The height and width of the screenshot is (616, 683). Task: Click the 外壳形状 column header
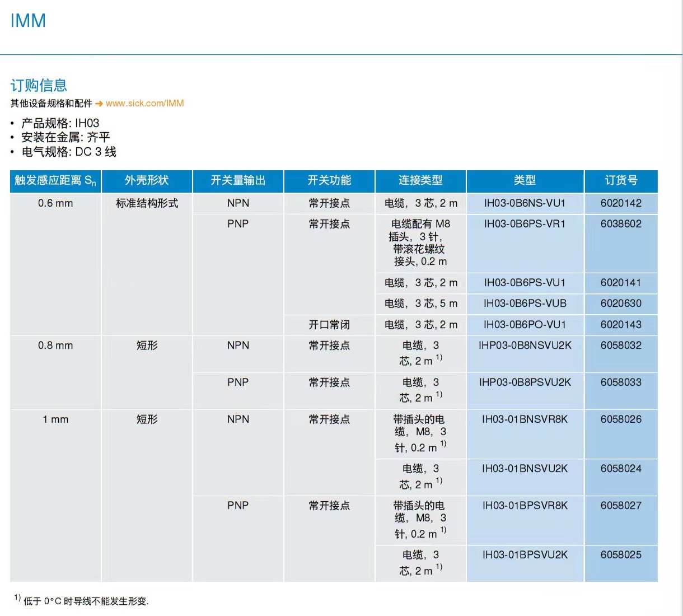(x=147, y=180)
